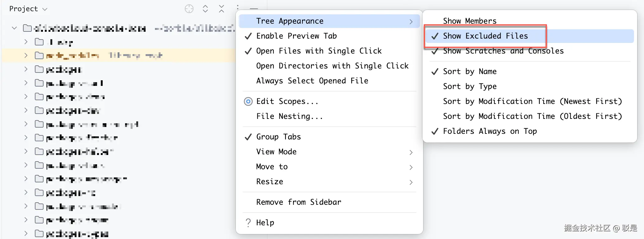The height and width of the screenshot is (239, 644).
Task: Select Sort by Type
Action: (469, 87)
